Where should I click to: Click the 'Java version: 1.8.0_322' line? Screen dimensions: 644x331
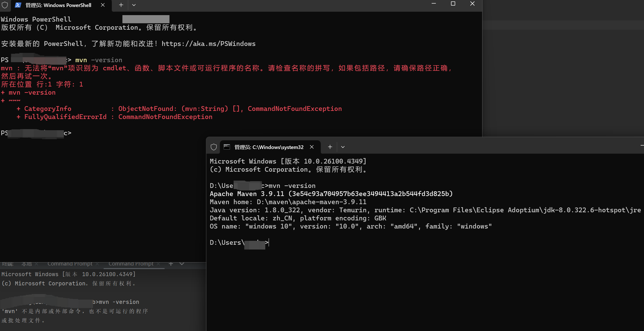425,210
